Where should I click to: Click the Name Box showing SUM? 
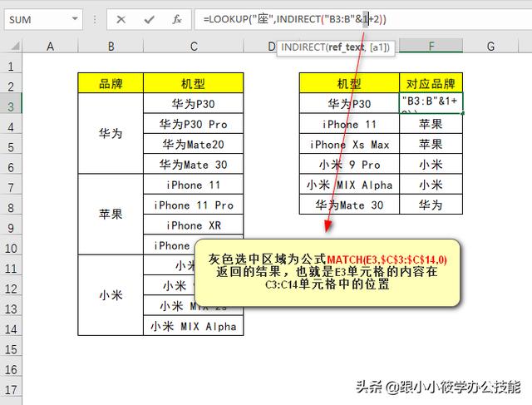(43, 20)
